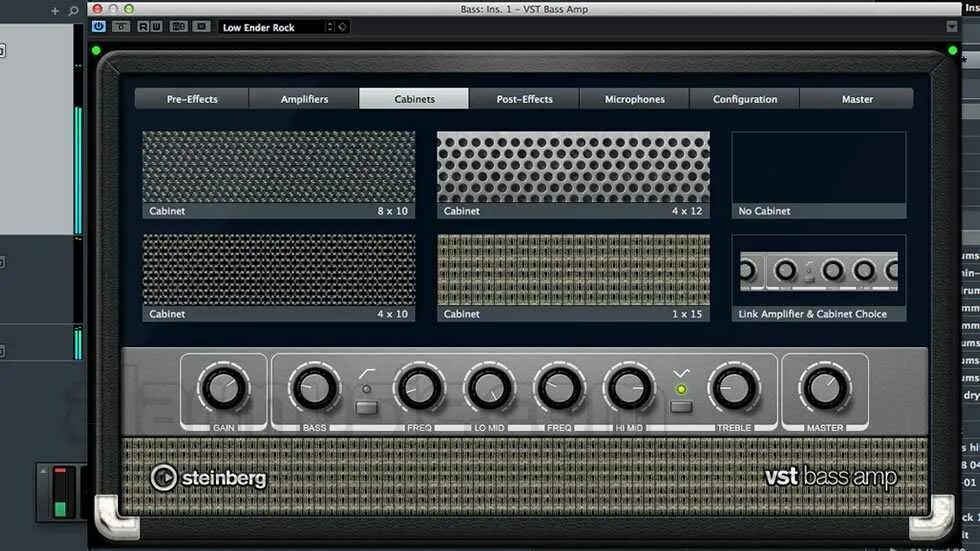Click the TREBLE knob
Viewport: 980px width, 551px height.
pos(734,388)
